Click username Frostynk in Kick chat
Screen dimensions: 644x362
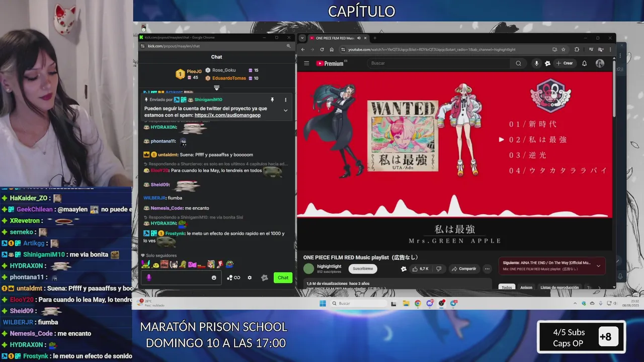tap(175, 233)
